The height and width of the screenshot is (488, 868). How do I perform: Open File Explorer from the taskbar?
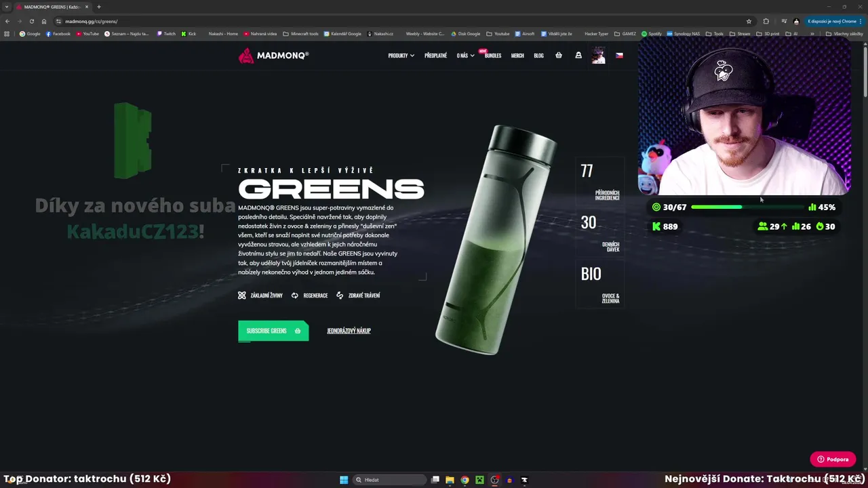[x=450, y=480]
